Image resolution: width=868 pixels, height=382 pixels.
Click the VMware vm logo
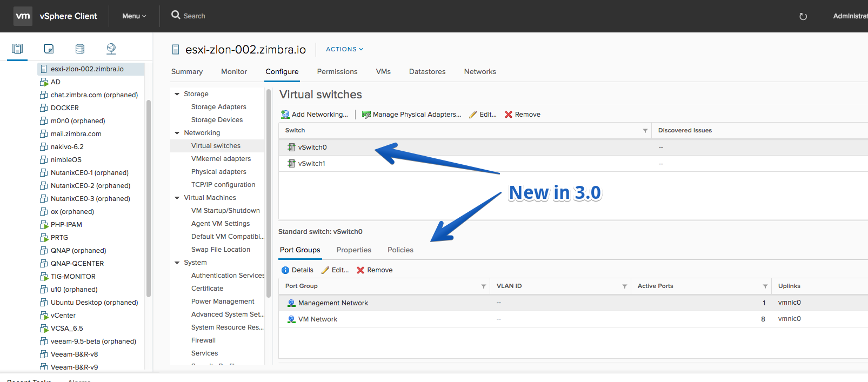click(23, 16)
